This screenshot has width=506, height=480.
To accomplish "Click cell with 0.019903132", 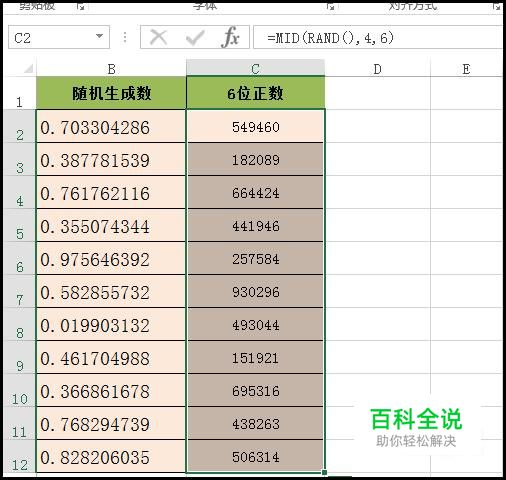I will [x=111, y=325].
